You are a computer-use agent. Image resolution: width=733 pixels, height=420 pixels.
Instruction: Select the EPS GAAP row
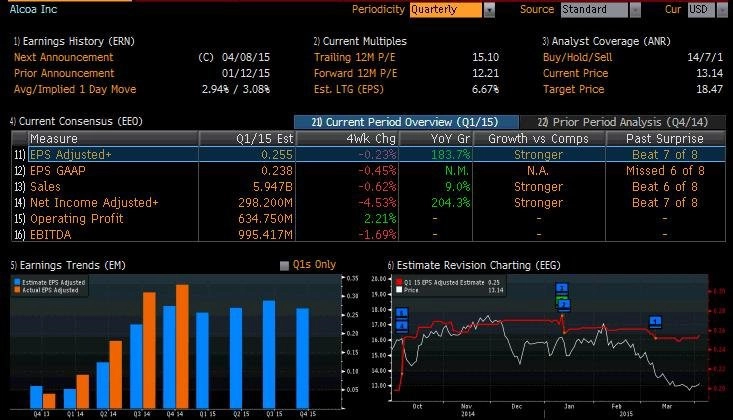368,171
